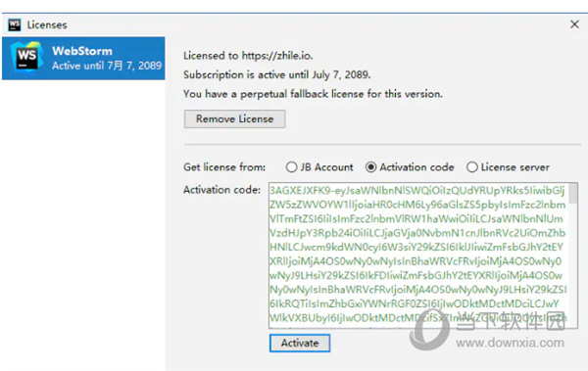Click the 'Activation code:' field label
588x371 pixels.
pyautogui.click(x=222, y=190)
